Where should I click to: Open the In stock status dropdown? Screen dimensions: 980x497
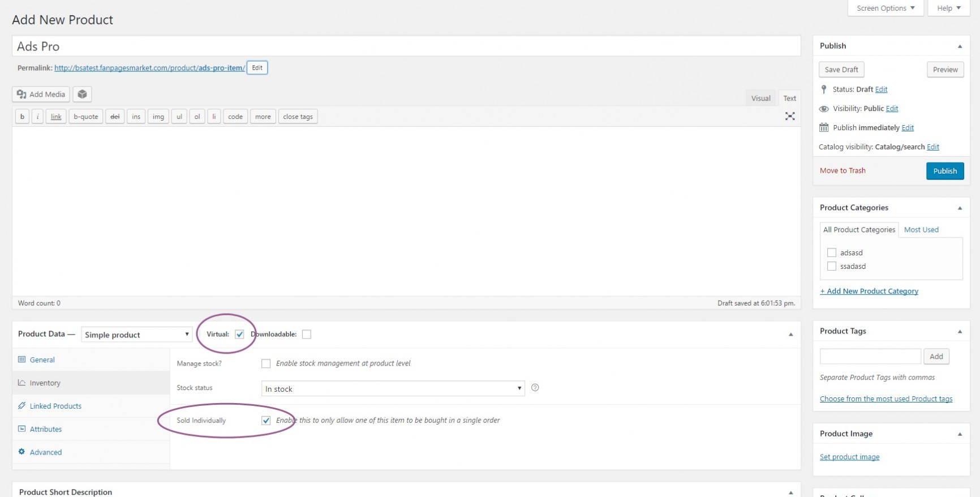click(x=393, y=388)
